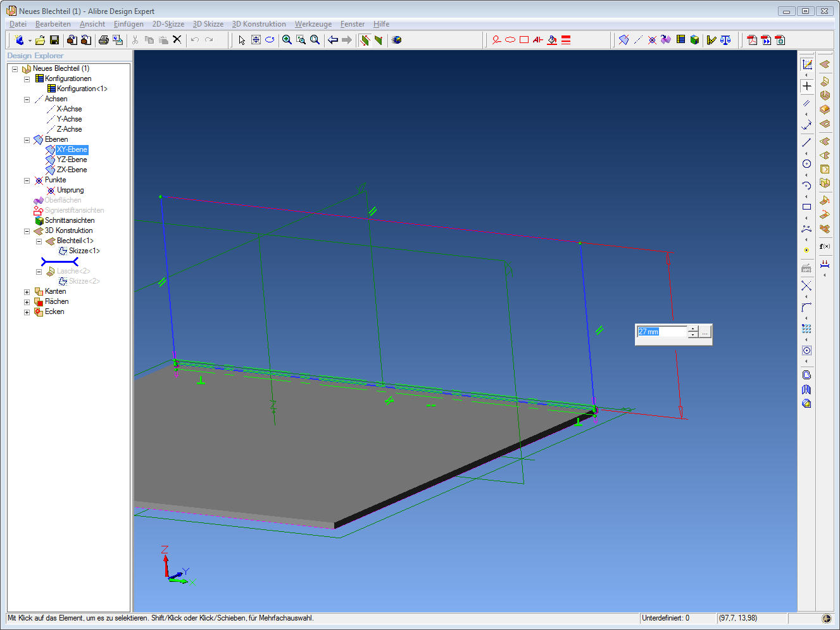Viewport: 840px width, 630px height.
Task: Open the 2D-Skizze menu
Action: (x=168, y=24)
